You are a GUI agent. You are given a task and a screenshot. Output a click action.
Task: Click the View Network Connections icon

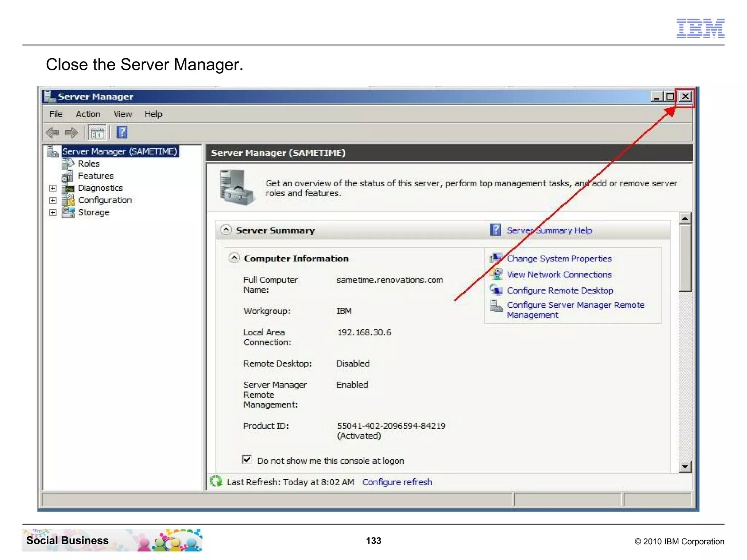click(496, 274)
